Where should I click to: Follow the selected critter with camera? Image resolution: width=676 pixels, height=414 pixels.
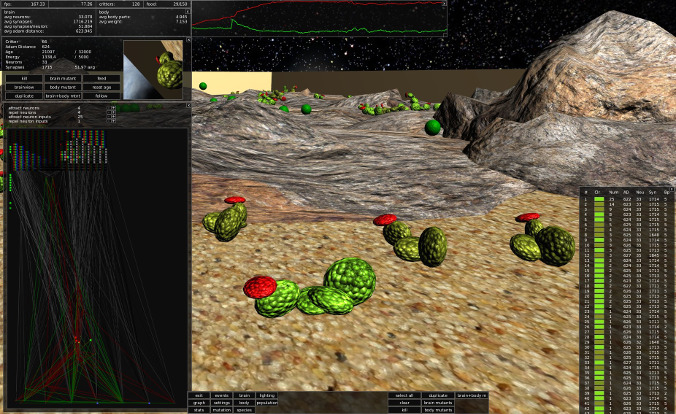[102, 96]
